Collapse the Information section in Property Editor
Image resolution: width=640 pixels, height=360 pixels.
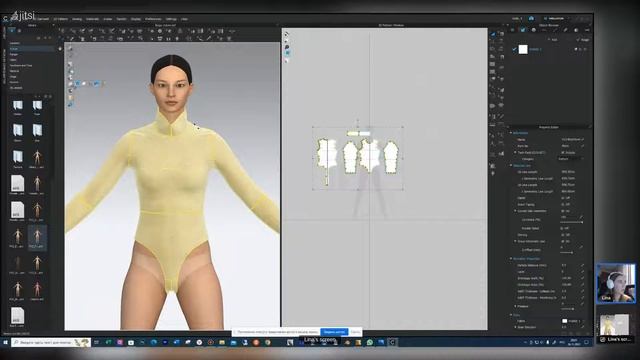[x=511, y=133]
